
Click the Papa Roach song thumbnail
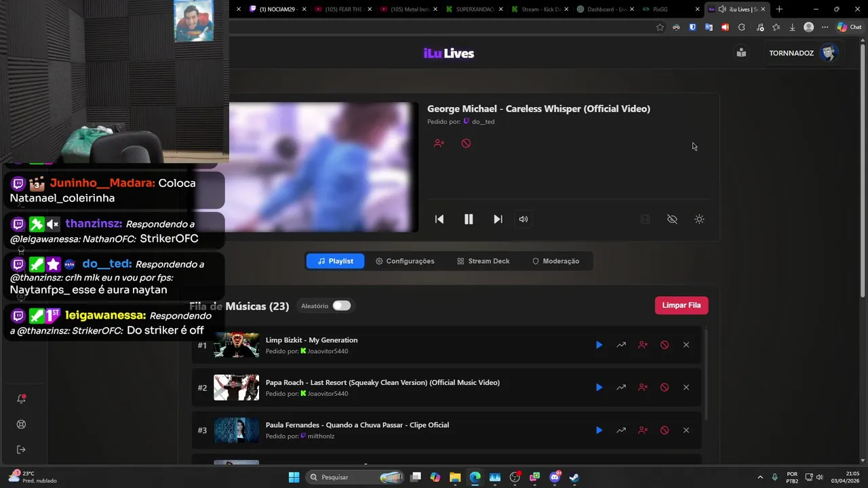pyautogui.click(x=237, y=388)
